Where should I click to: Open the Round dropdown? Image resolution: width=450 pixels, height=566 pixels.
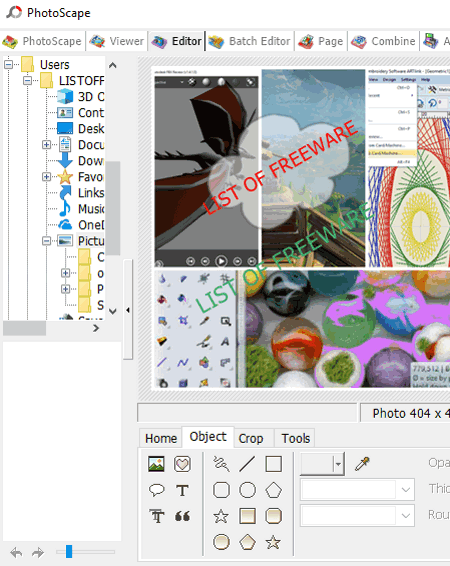click(357, 515)
